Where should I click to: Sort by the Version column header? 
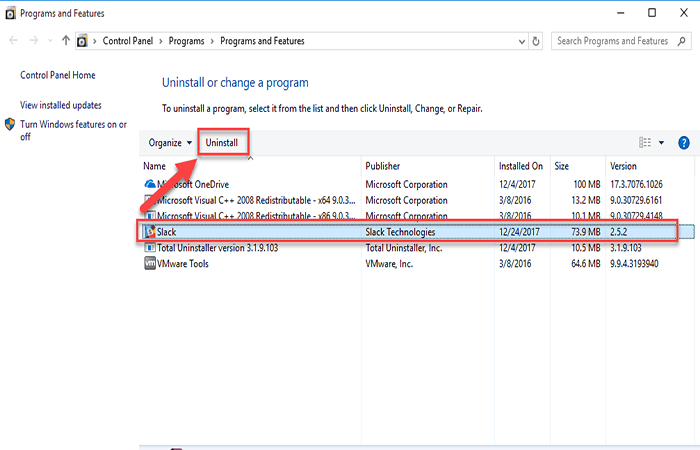[623, 166]
